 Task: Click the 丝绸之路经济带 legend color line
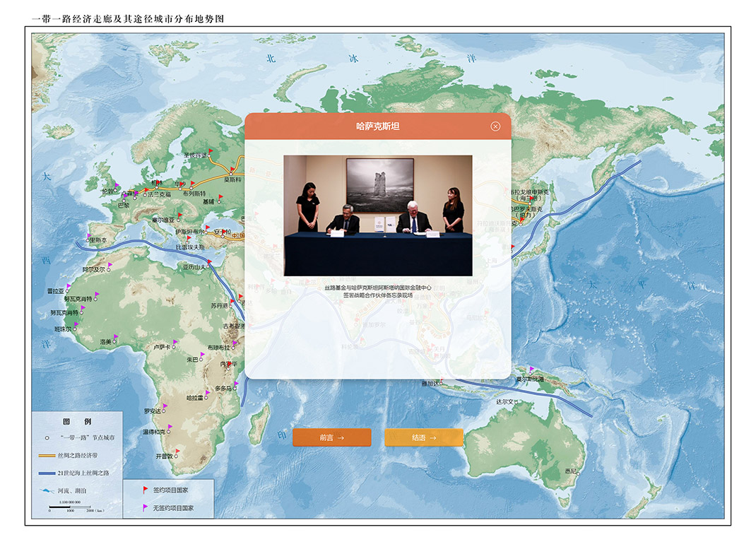pyautogui.click(x=47, y=456)
